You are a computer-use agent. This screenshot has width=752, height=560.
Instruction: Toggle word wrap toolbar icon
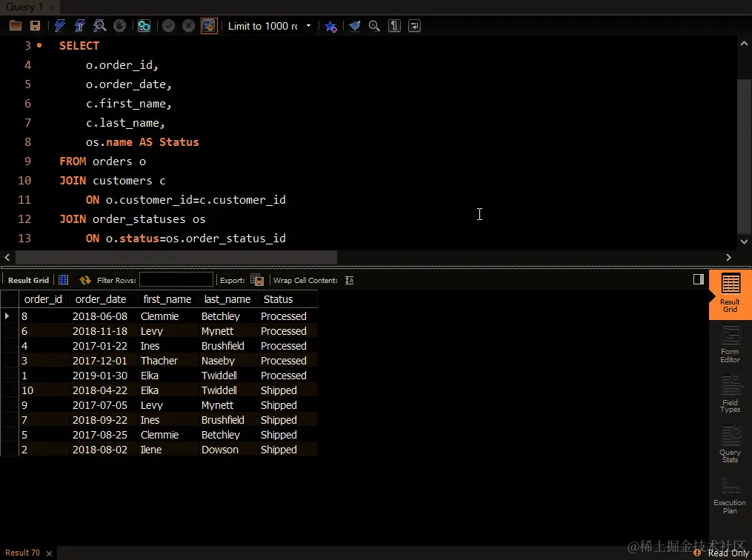click(x=414, y=26)
